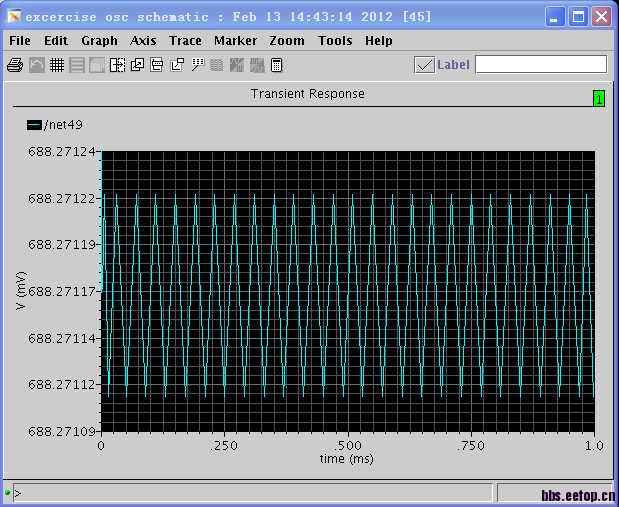This screenshot has width=619, height=507.
Task: Expand the Marker menu
Action: click(x=235, y=41)
